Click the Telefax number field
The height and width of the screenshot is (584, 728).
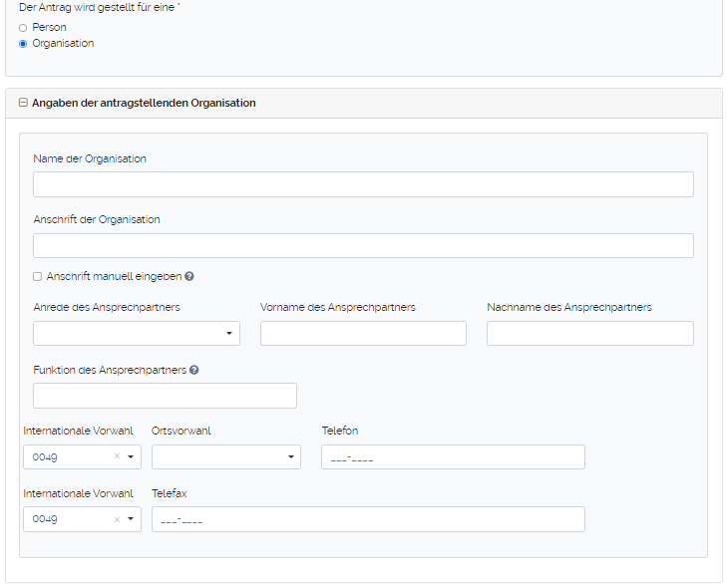(368, 519)
